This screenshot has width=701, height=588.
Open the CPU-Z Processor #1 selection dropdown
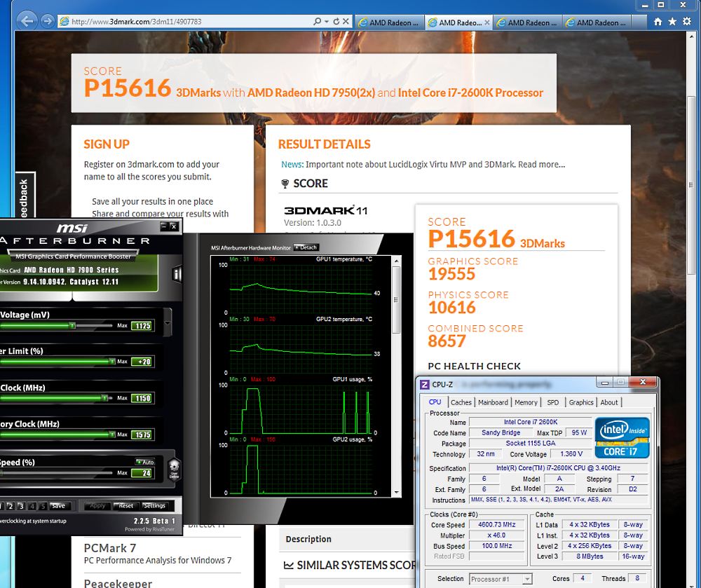[501, 579]
